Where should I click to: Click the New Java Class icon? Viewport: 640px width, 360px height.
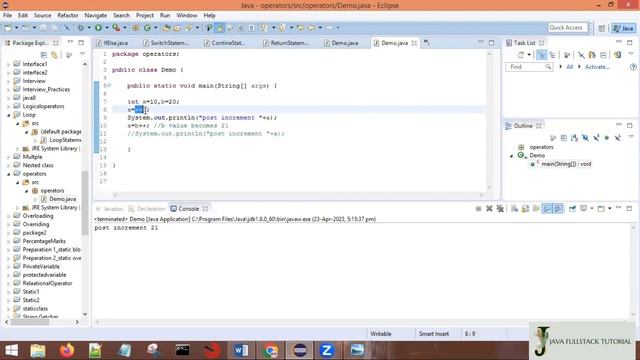tap(147, 28)
